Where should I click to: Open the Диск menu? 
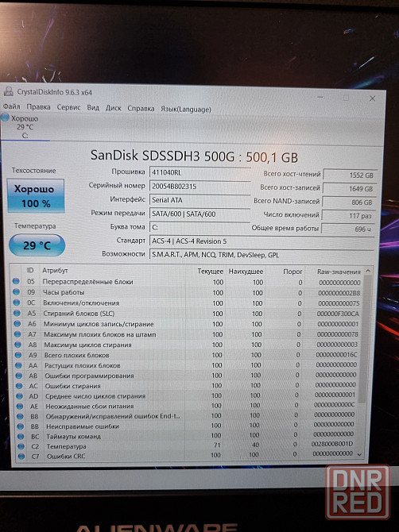[113, 108]
